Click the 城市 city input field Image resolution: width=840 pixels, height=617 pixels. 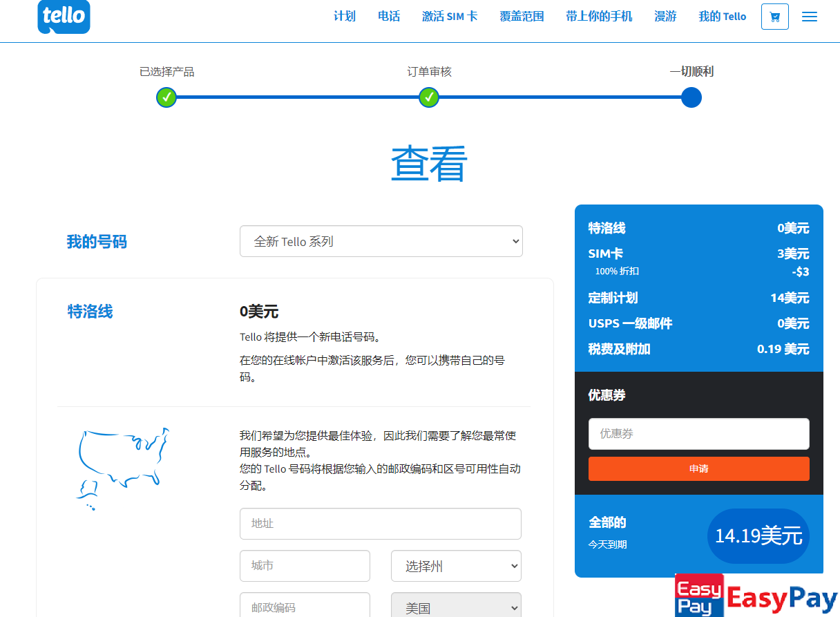305,566
